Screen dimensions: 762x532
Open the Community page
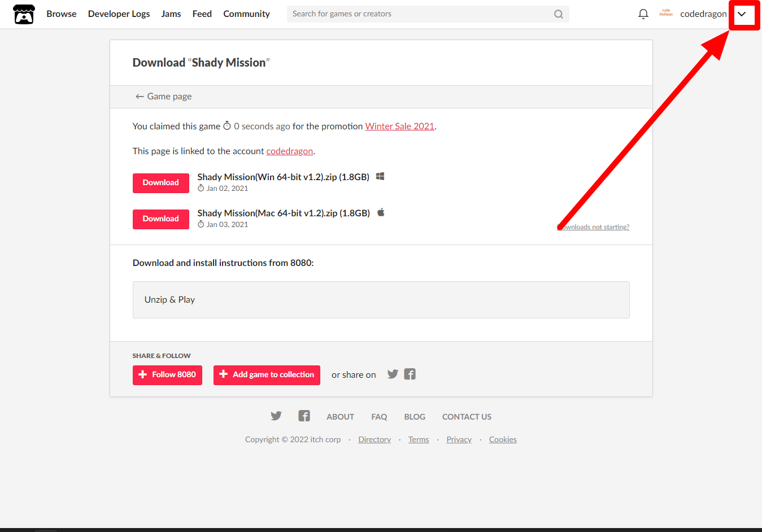coord(246,14)
